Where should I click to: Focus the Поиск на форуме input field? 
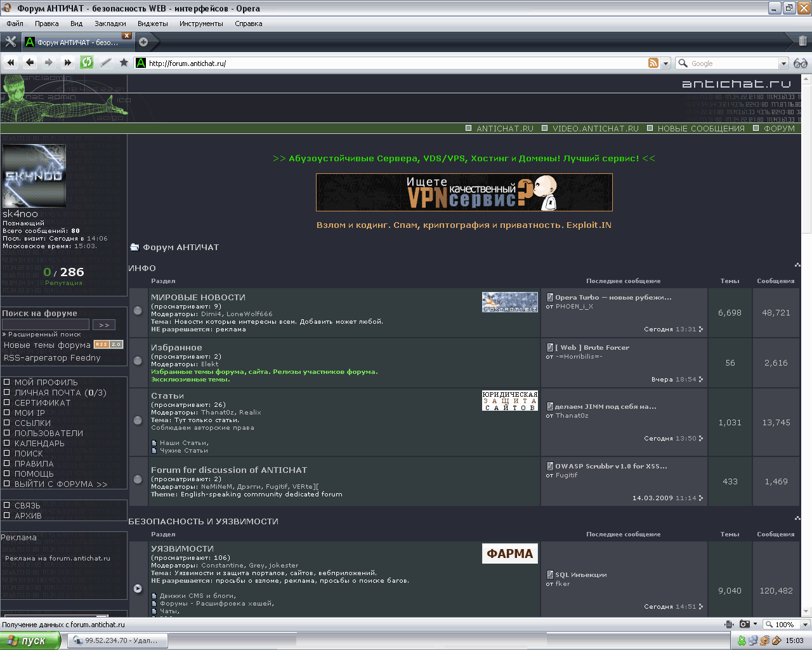pyautogui.click(x=46, y=325)
